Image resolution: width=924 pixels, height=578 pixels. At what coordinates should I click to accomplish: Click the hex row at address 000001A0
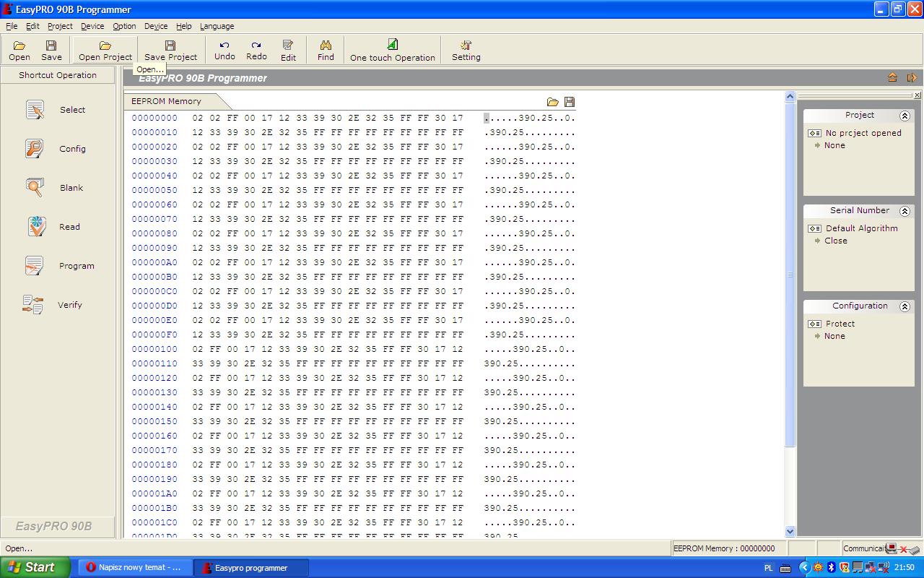[x=354, y=493]
